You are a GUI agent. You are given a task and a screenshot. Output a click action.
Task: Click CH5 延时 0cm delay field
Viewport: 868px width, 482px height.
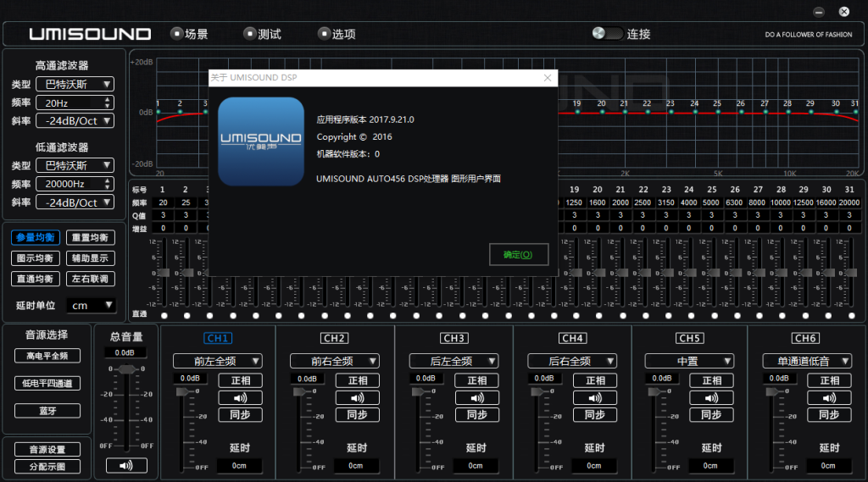pyautogui.click(x=710, y=466)
